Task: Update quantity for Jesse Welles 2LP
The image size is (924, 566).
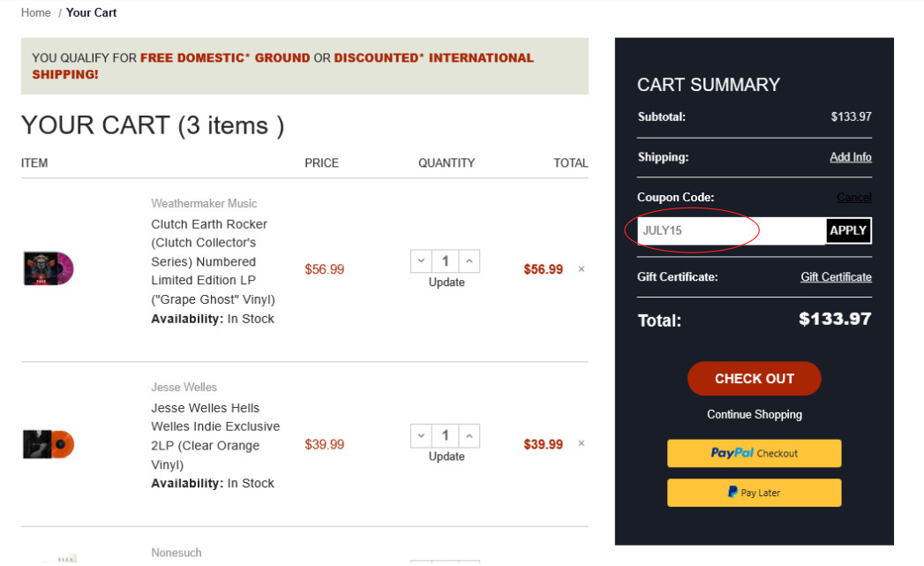Action: [x=446, y=457]
